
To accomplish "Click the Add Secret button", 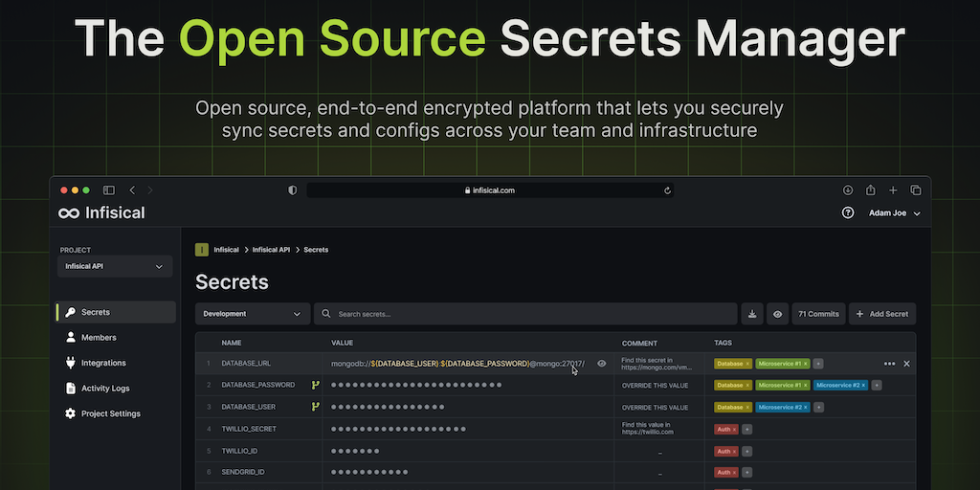I will pos(881,314).
